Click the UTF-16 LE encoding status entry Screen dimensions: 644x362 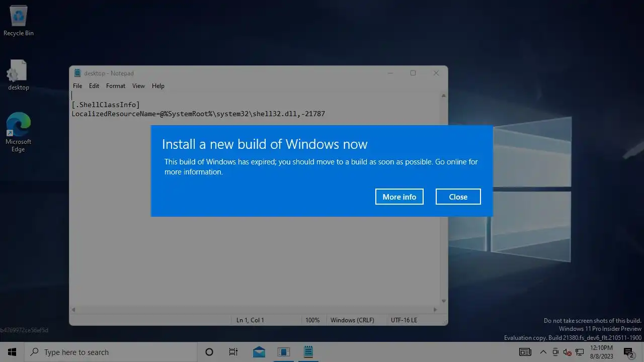coord(404,320)
